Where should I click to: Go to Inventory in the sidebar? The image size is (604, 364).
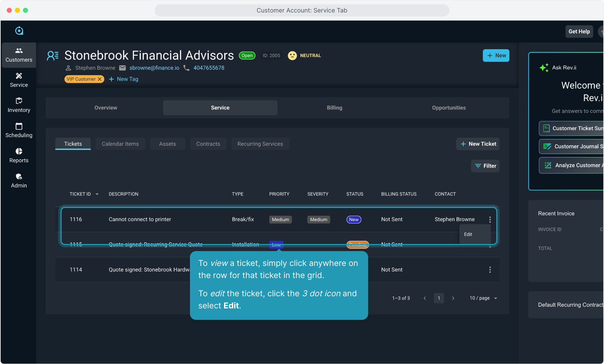(19, 105)
